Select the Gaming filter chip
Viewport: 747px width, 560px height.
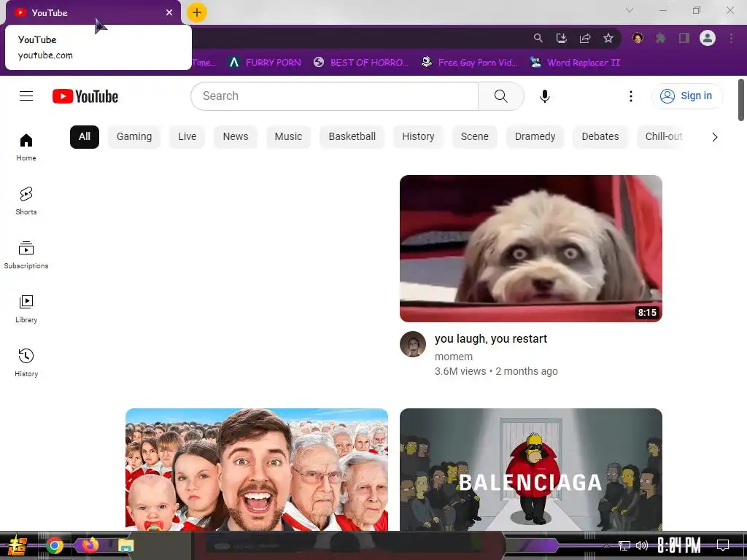(x=134, y=136)
